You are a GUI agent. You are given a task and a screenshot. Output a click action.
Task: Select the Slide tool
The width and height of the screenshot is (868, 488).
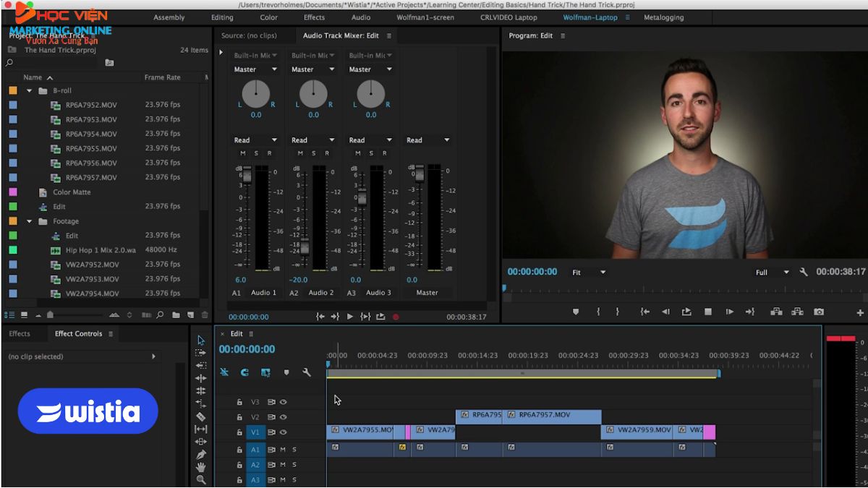pos(201,442)
